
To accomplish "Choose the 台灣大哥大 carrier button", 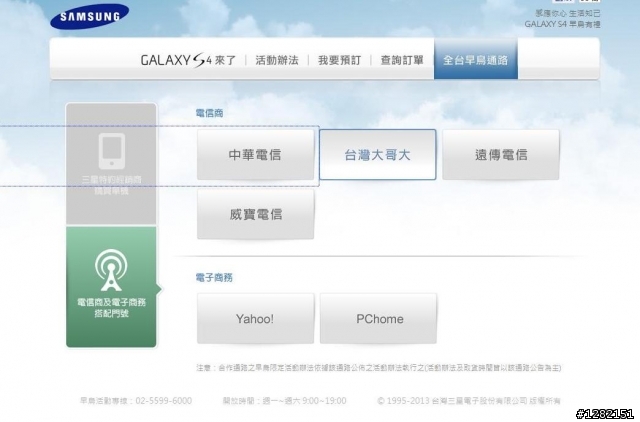I will [378, 155].
